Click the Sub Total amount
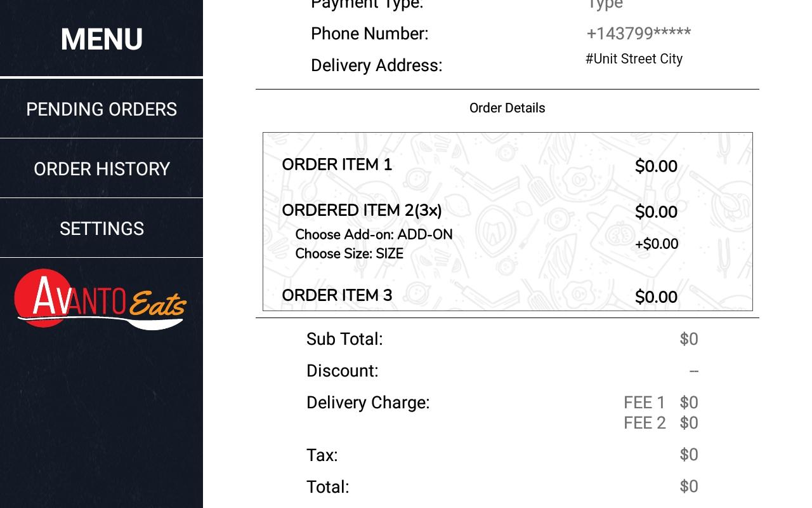812x508 pixels. [688, 339]
